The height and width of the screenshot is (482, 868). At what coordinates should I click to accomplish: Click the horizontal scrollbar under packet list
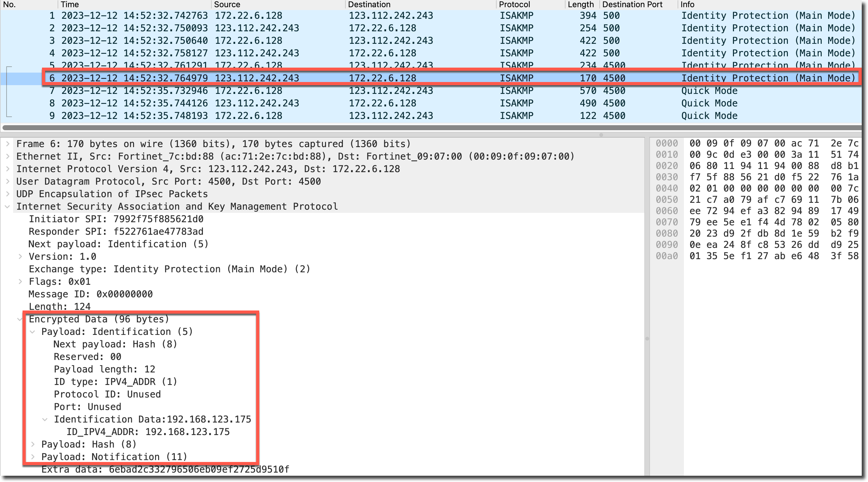[431, 128]
